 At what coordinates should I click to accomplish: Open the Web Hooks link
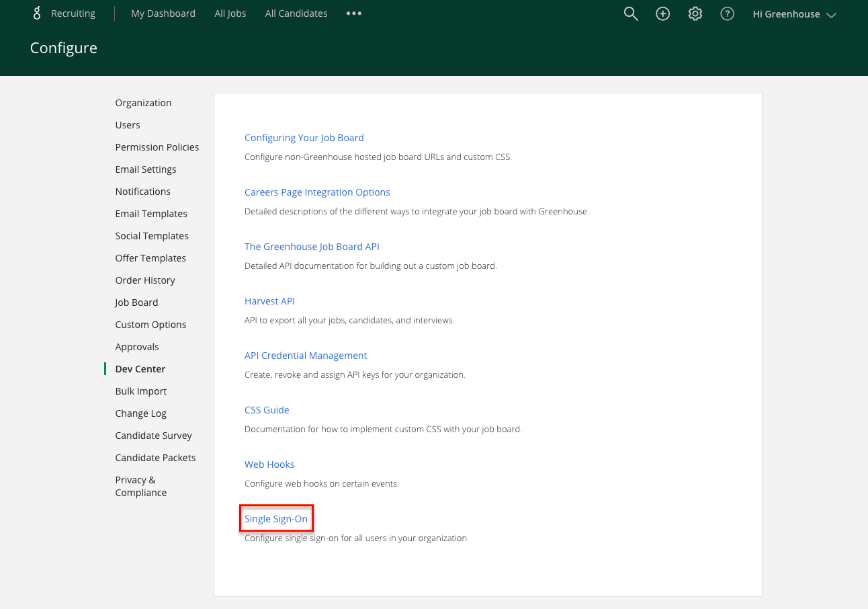(x=269, y=464)
